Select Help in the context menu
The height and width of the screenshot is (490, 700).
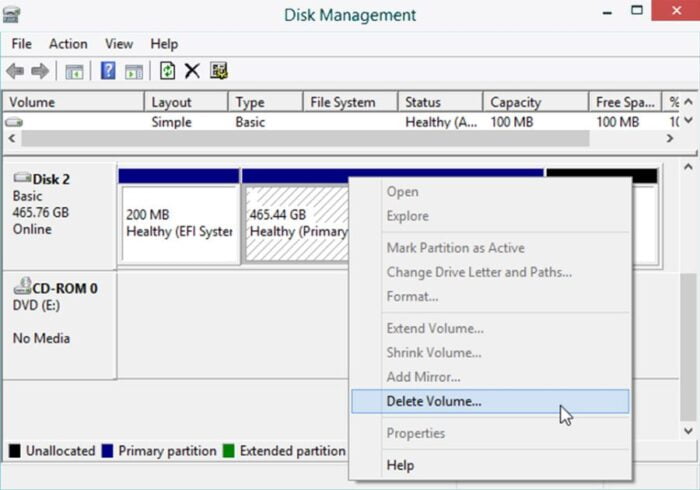point(490,465)
